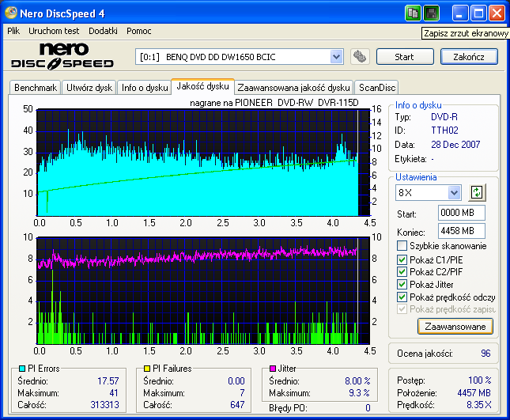Viewport: 510px width, 420px height.
Task: Switch to the Utwórz dysk tab
Action: tap(89, 88)
